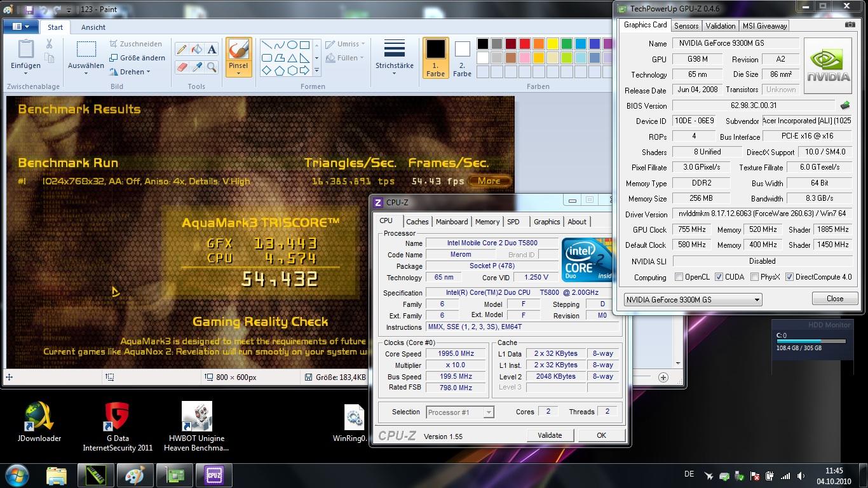Pick the red color swatch

pos(525,44)
